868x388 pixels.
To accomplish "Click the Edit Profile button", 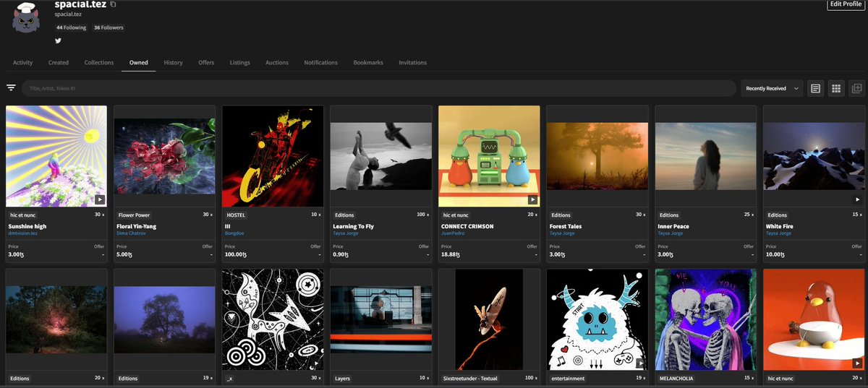I will (846, 4).
